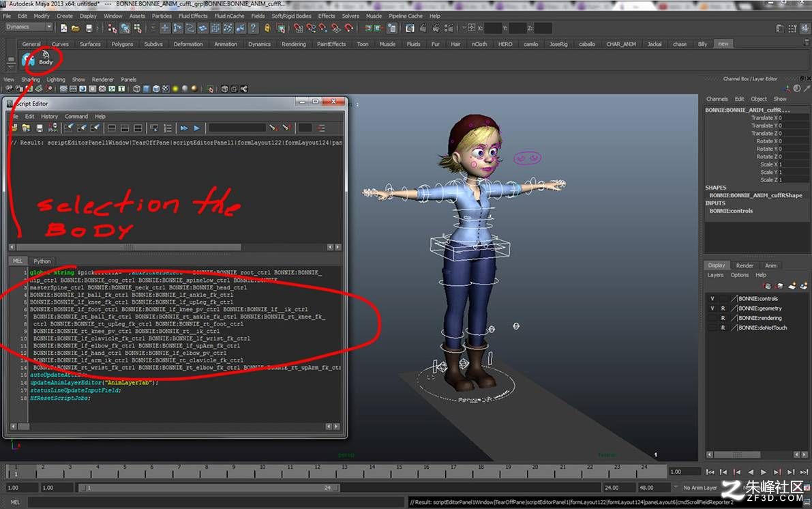Clear input in Script Editor toolbar
The height and width of the screenshot is (509, 812).
coord(82,128)
